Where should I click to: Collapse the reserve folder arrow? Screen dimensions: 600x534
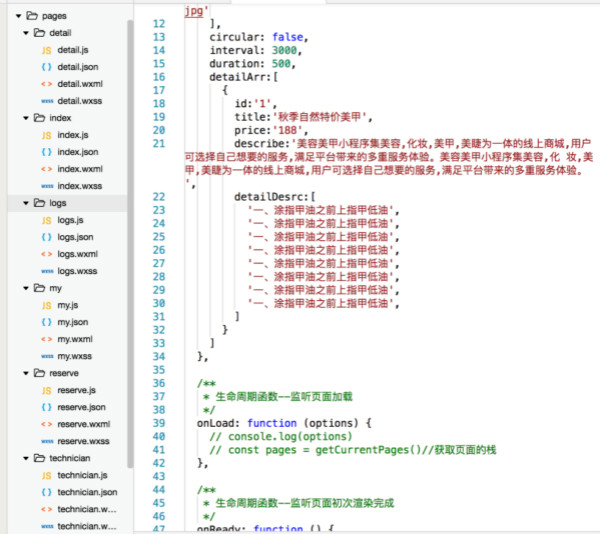pos(26,373)
